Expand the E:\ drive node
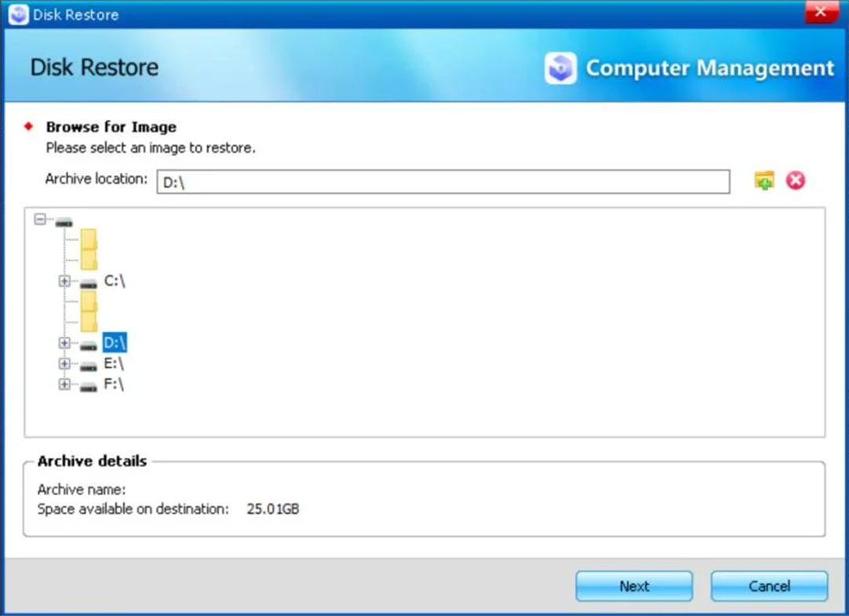The height and width of the screenshot is (616, 849). (64, 364)
